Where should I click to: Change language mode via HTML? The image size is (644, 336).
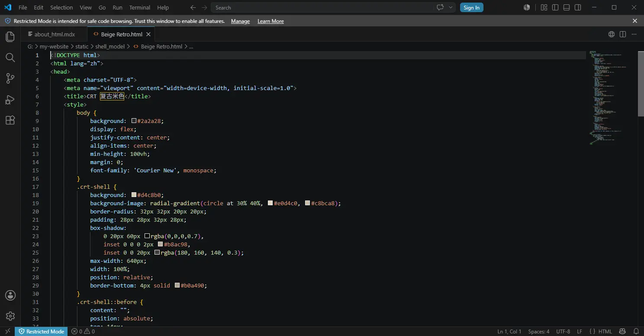click(x=605, y=331)
